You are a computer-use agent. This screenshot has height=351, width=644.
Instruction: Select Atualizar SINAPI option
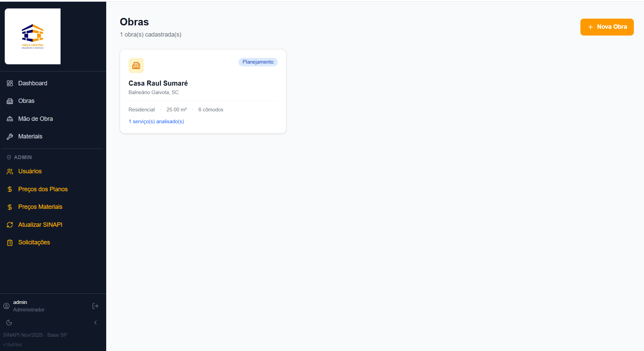pos(40,225)
